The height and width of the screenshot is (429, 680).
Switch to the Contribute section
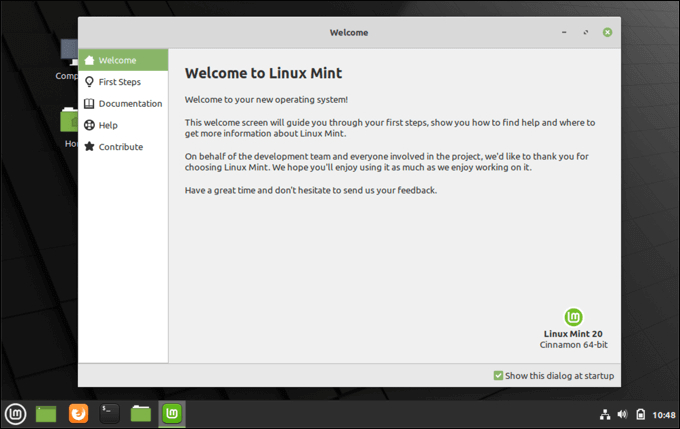pos(123,147)
